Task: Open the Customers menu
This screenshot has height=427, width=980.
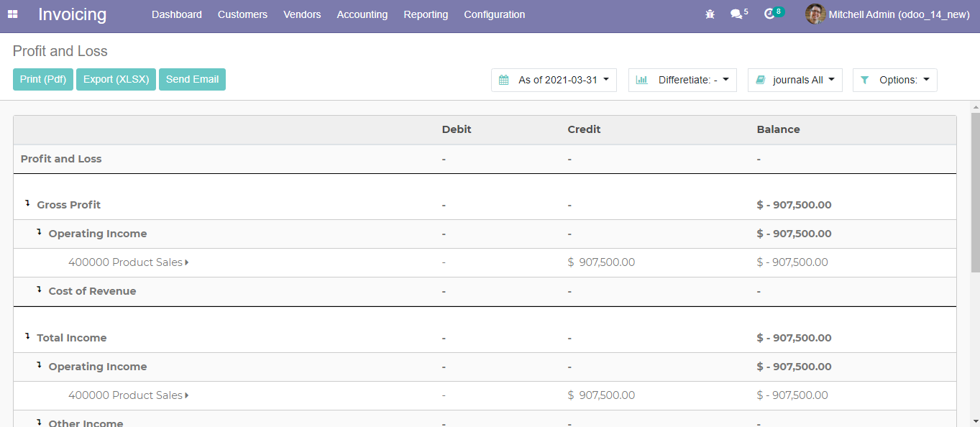Action: tap(242, 14)
